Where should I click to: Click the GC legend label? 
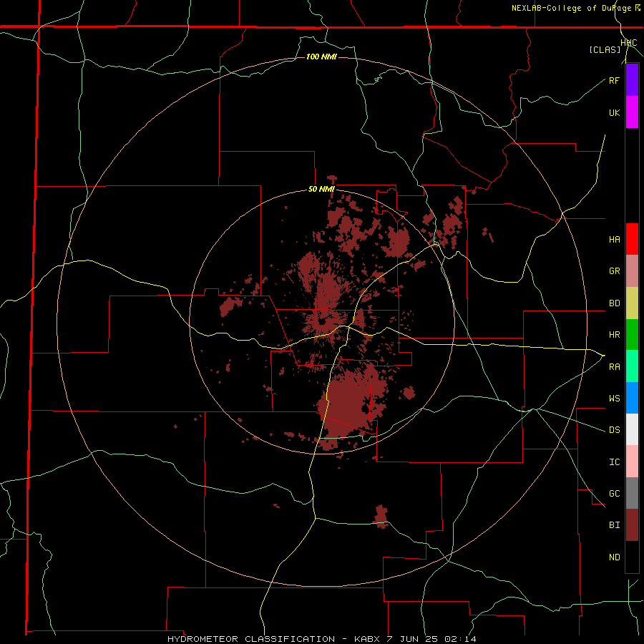pyautogui.click(x=614, y=493)
